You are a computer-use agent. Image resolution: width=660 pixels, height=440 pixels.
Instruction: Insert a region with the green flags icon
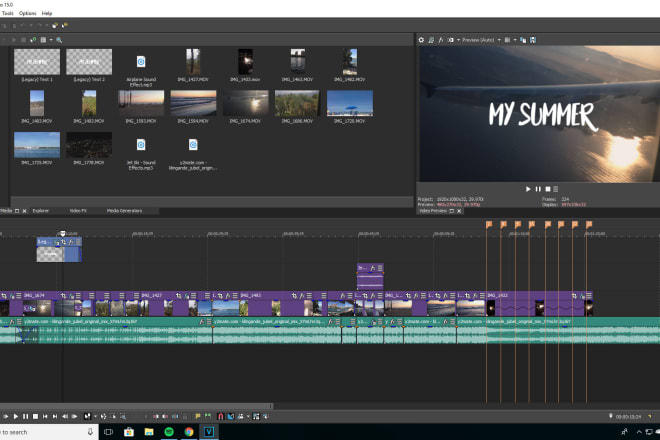click(208, 416)
